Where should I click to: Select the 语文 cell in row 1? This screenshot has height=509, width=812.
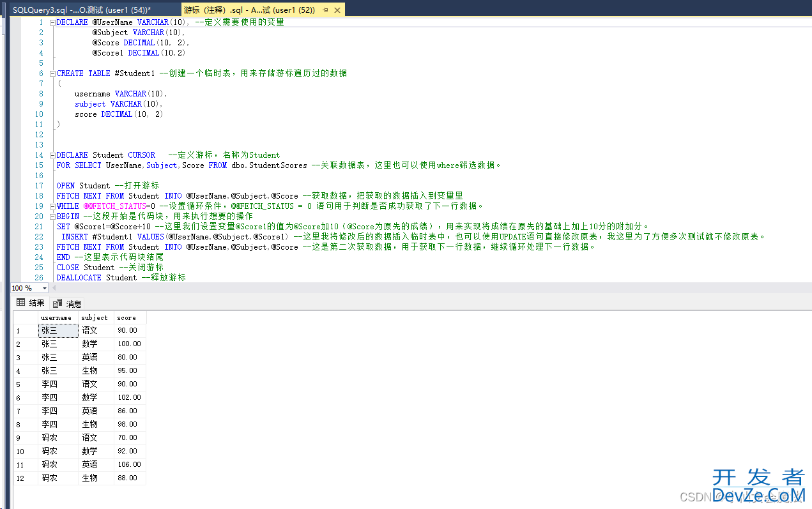[96, 330]
